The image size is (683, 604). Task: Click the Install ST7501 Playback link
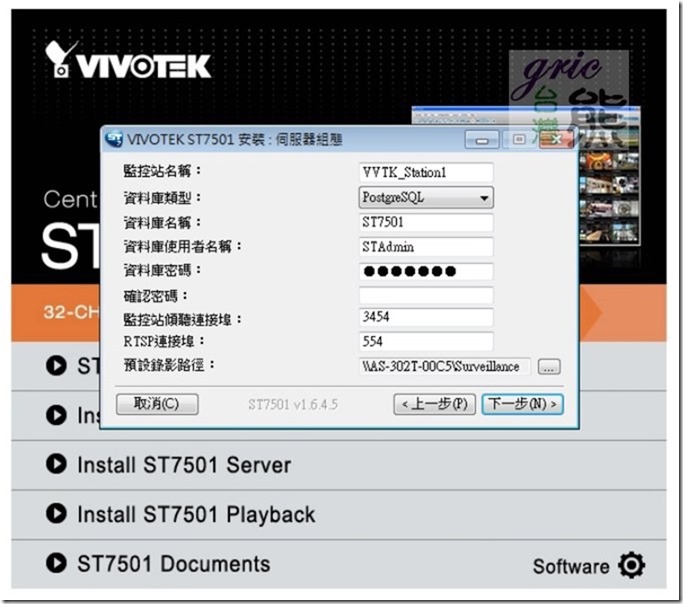(196, 514)
